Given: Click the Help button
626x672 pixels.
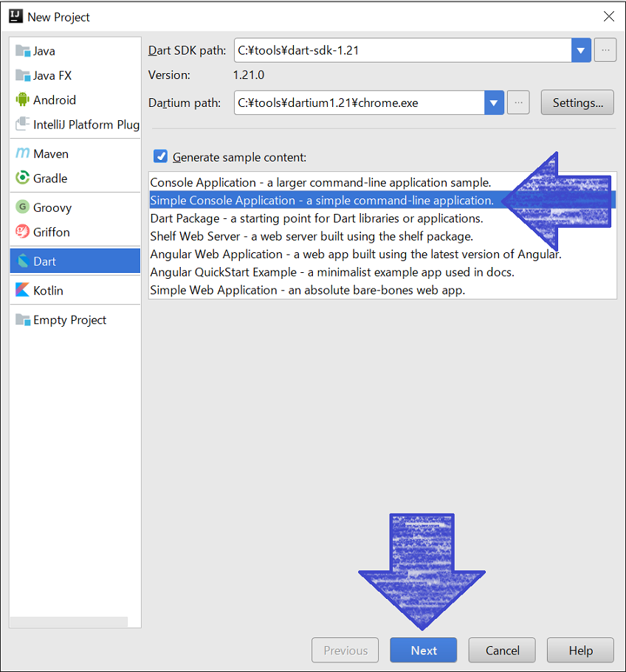Looking at the screenshot, I should click(x=580, y=650).
